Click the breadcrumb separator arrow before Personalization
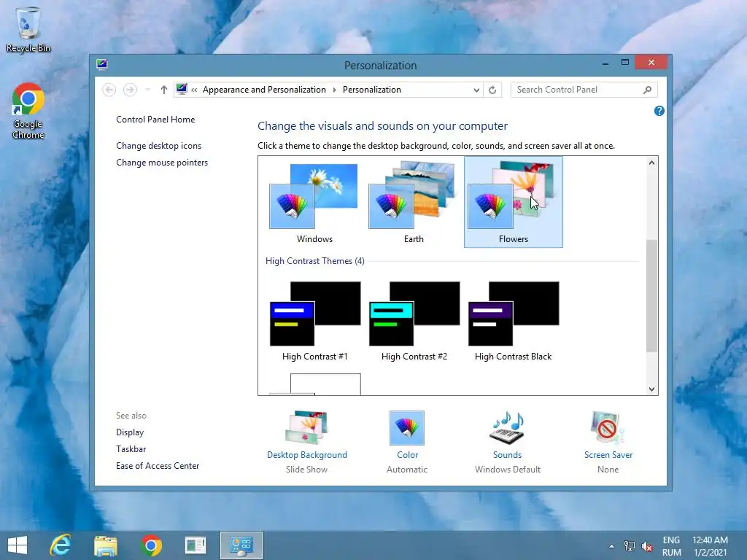 (334, 90)
